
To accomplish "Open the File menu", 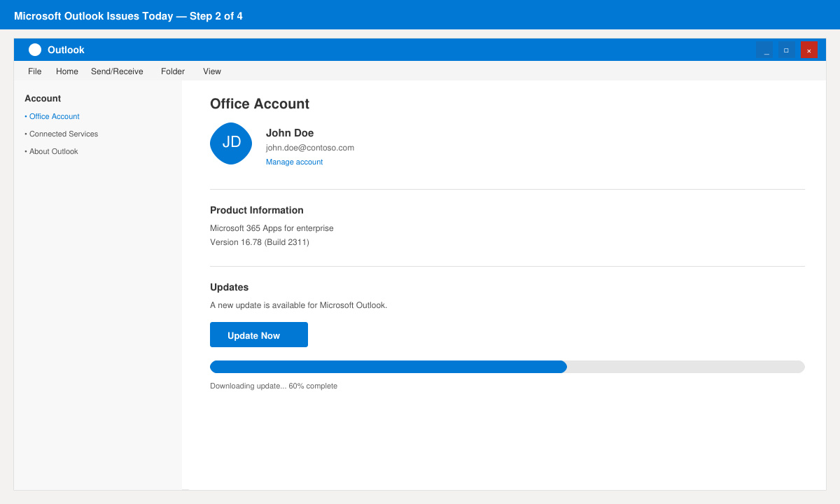I will click(x=35, y=71).
